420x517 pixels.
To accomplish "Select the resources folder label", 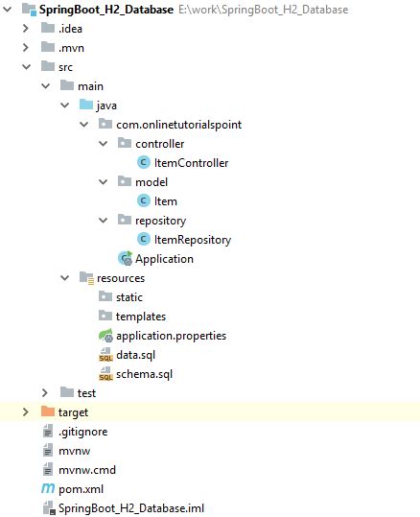I will click(x=121, y=278).
